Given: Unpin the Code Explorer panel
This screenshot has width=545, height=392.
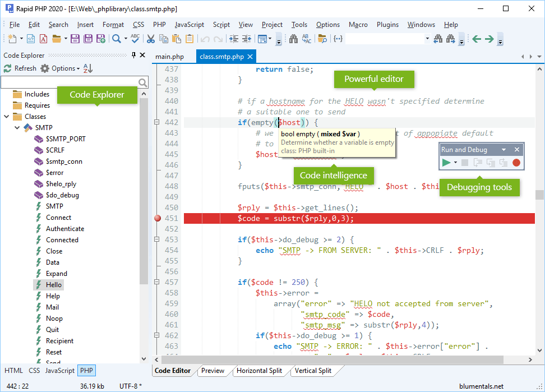Looking at the screenshot, I should coord(133,55).
